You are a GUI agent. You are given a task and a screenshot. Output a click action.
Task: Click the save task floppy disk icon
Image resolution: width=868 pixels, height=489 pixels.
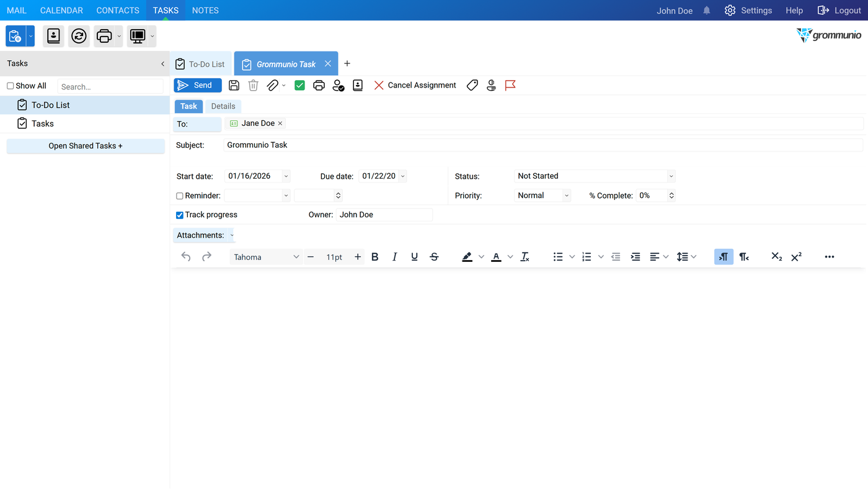coord(234,86)
